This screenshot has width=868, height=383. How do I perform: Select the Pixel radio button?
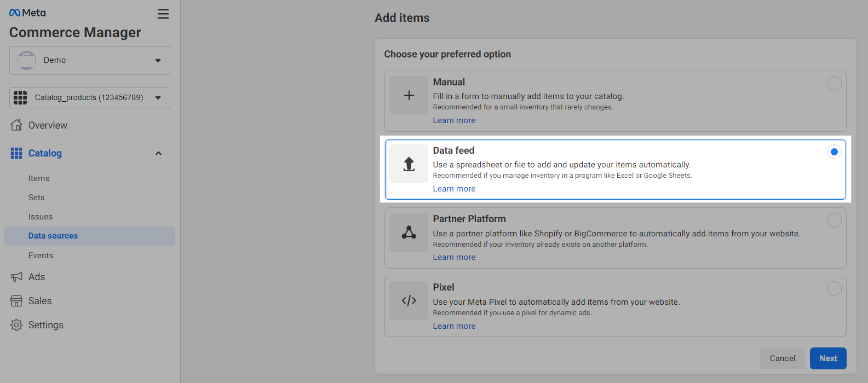(833, 288)
